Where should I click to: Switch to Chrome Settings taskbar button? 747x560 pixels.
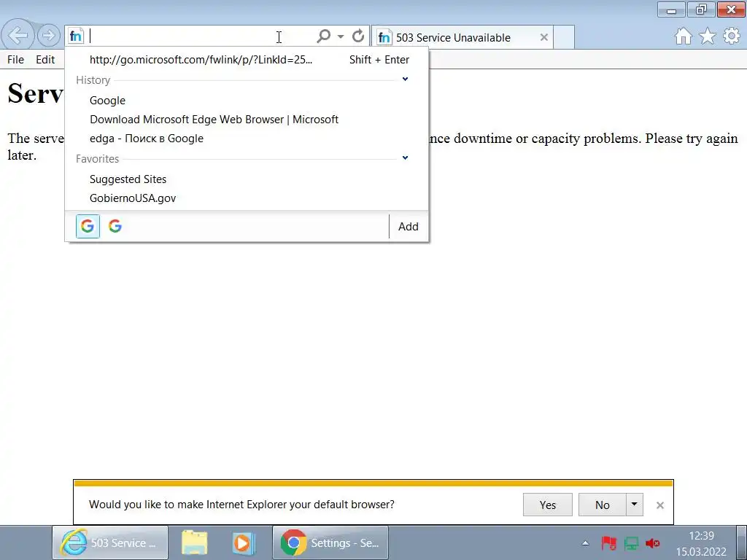click(x=330, y=542)
